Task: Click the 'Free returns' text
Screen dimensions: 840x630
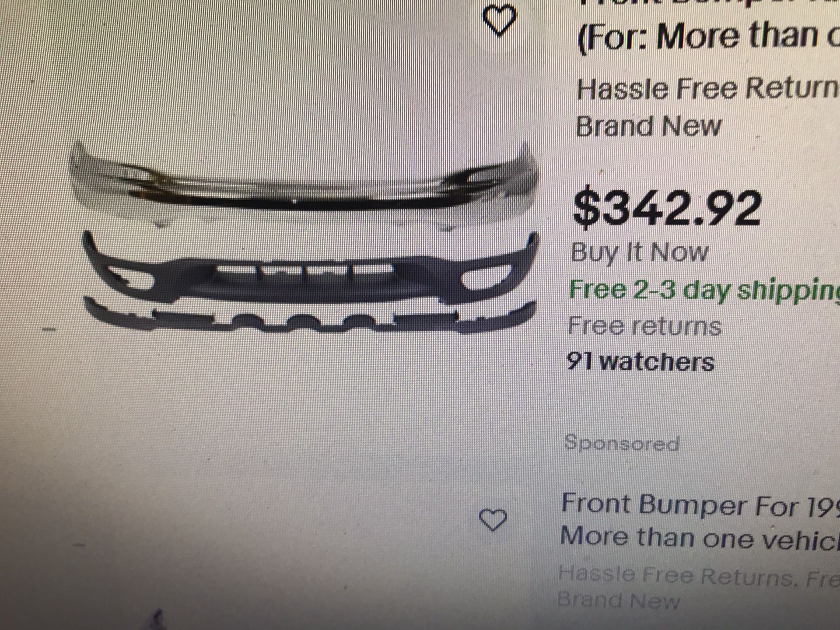Action: pyautogui.click(x=644, y=327)
